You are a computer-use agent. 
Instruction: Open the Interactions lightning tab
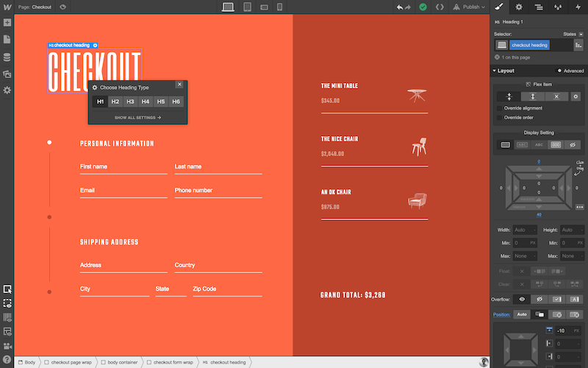tap(578, 7)
